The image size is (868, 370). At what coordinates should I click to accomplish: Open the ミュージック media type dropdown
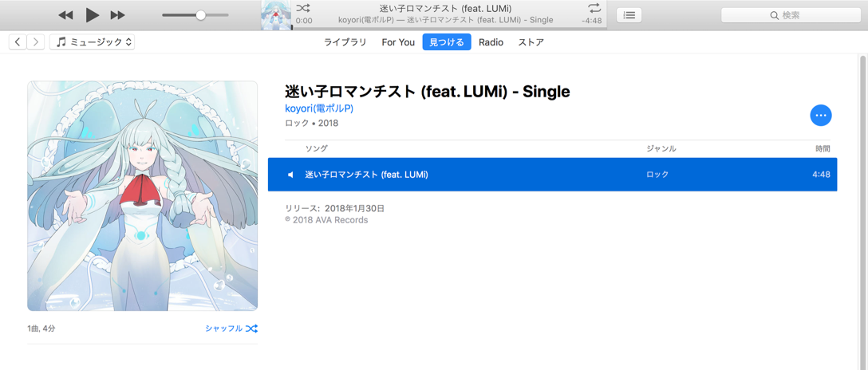coord(92,42)
